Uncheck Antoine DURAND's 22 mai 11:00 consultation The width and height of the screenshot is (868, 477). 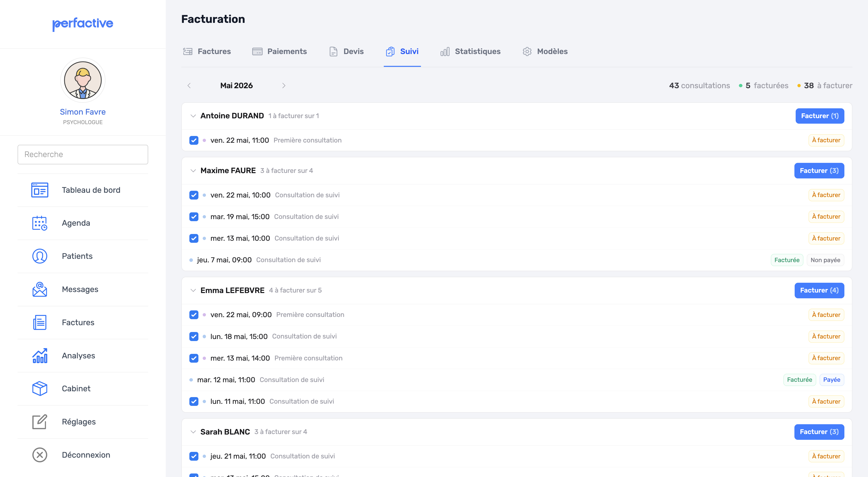(x=194, y=140)
